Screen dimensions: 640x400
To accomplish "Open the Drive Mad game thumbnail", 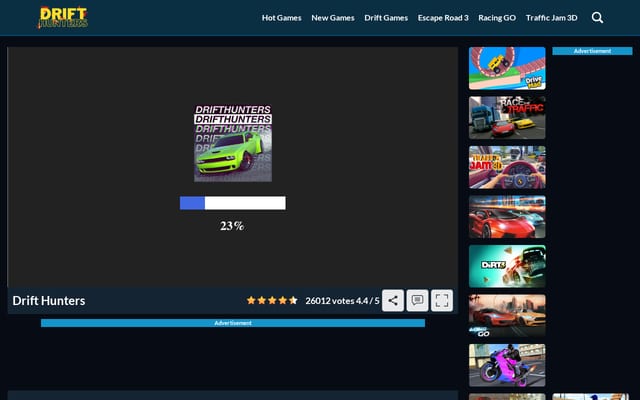I will point(507,68).
